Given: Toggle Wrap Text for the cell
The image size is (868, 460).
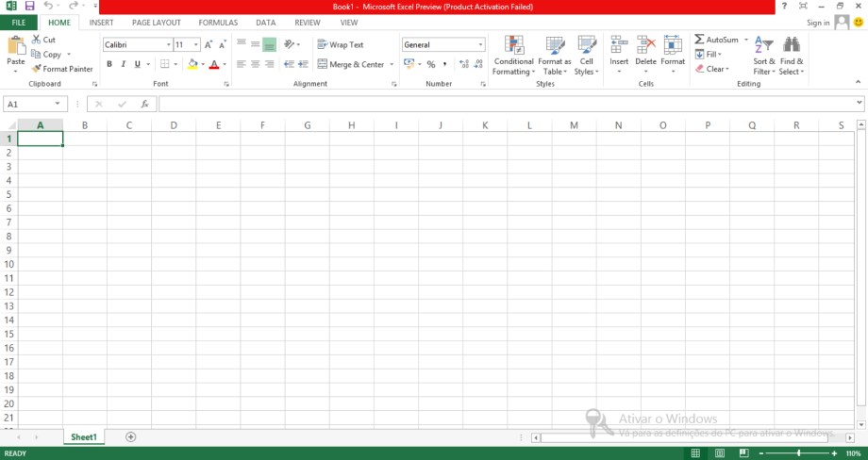Looking at the screenshot, I should tap(340, 44).
